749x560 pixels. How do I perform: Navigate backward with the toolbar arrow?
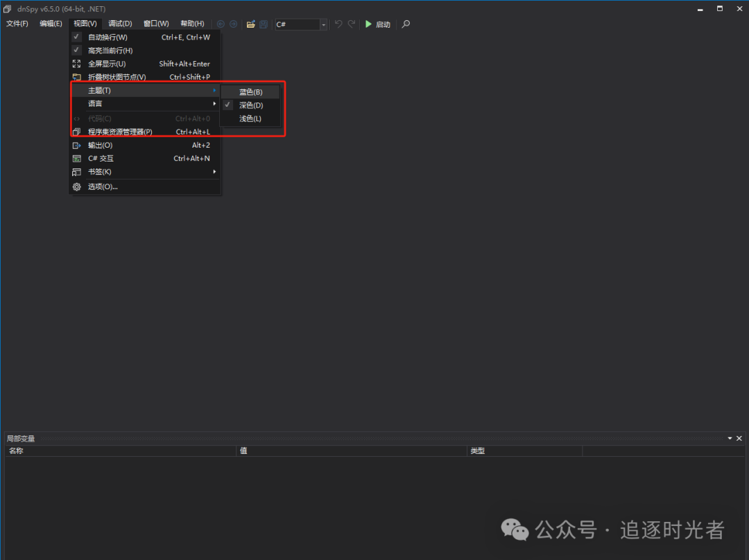(221, 24)
